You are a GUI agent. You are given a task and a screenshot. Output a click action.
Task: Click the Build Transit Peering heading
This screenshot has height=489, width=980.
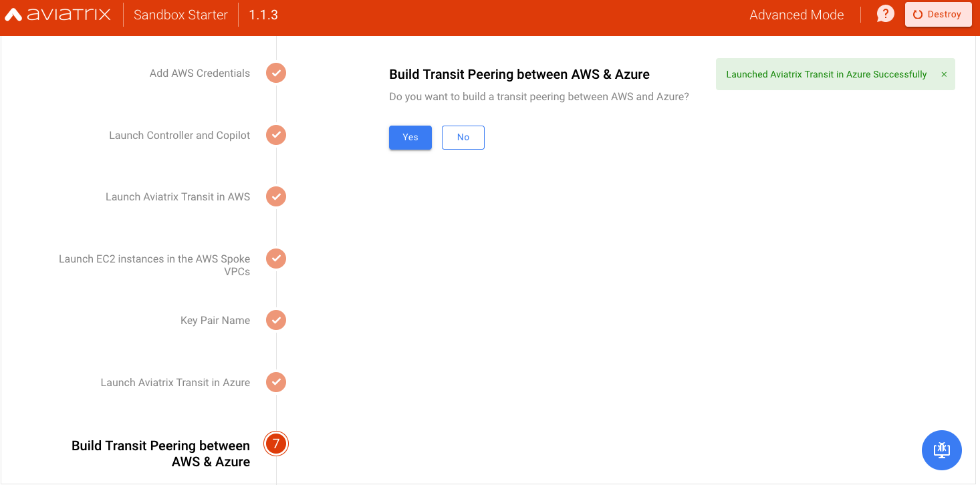point(519,74)
